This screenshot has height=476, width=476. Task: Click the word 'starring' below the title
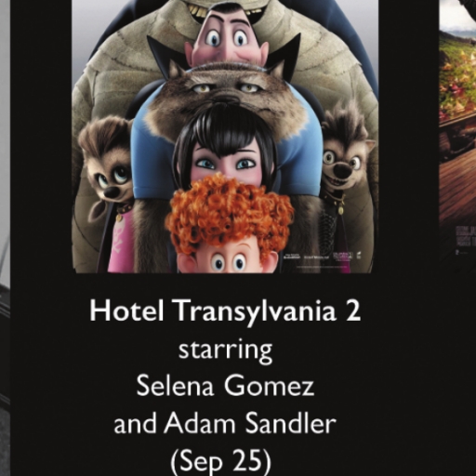tap(225, 350)
